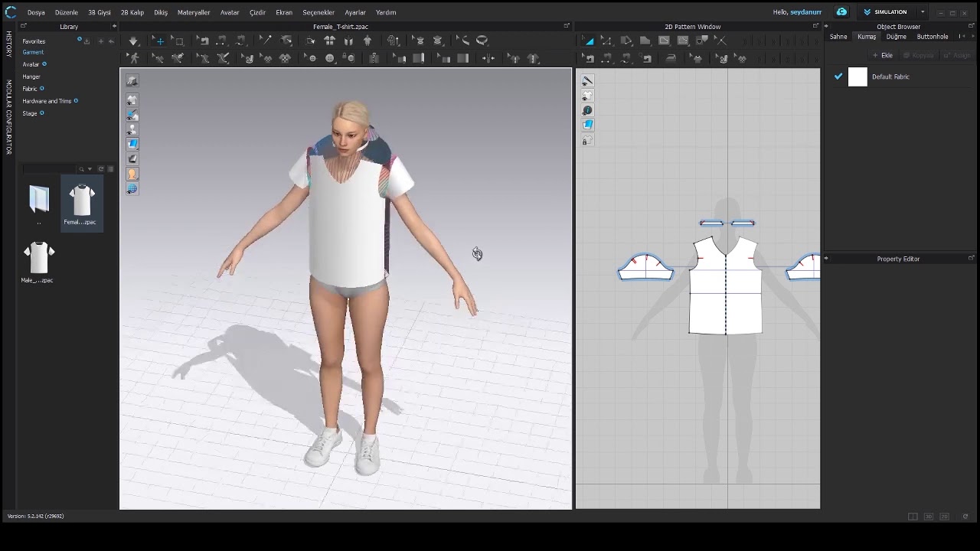The height and width of the screenshot is (551, 980).
Task: Toggle info display icon in 2D window
Action: (x=587, y=110)
